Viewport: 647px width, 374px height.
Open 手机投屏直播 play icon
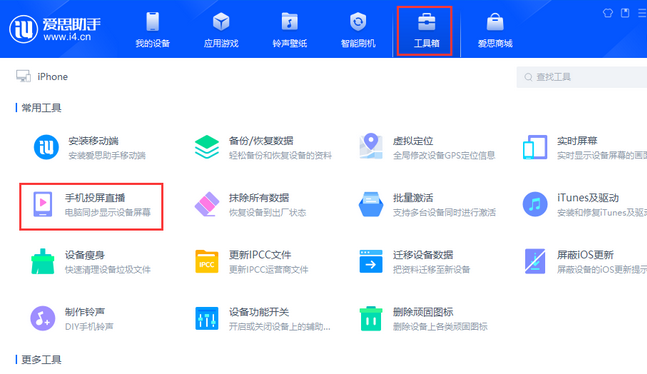(43, 204)
